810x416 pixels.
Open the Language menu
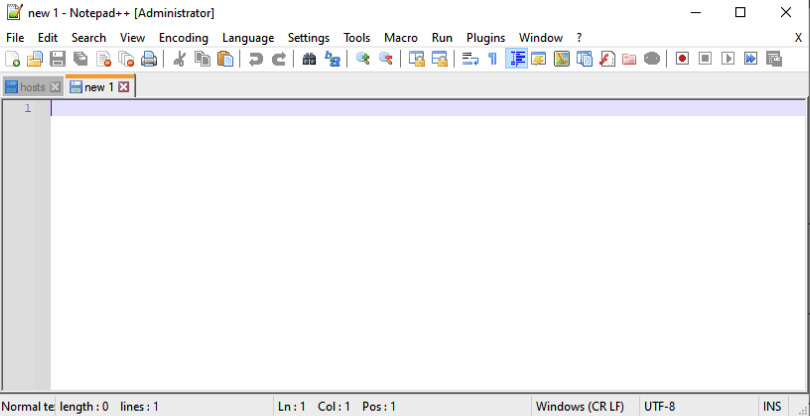248,38
